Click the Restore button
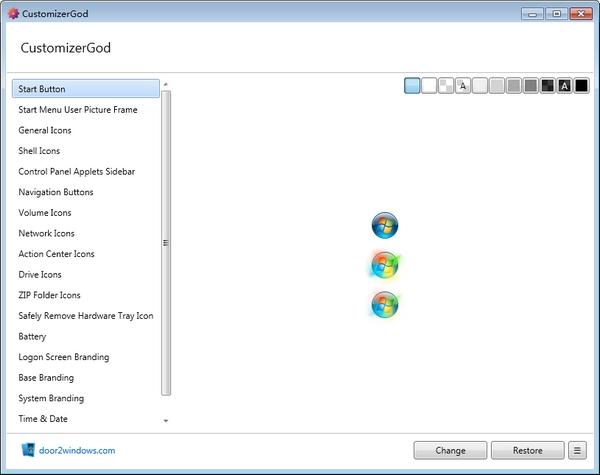The height and width of the screenshot is (475, 600). [528, 450]
